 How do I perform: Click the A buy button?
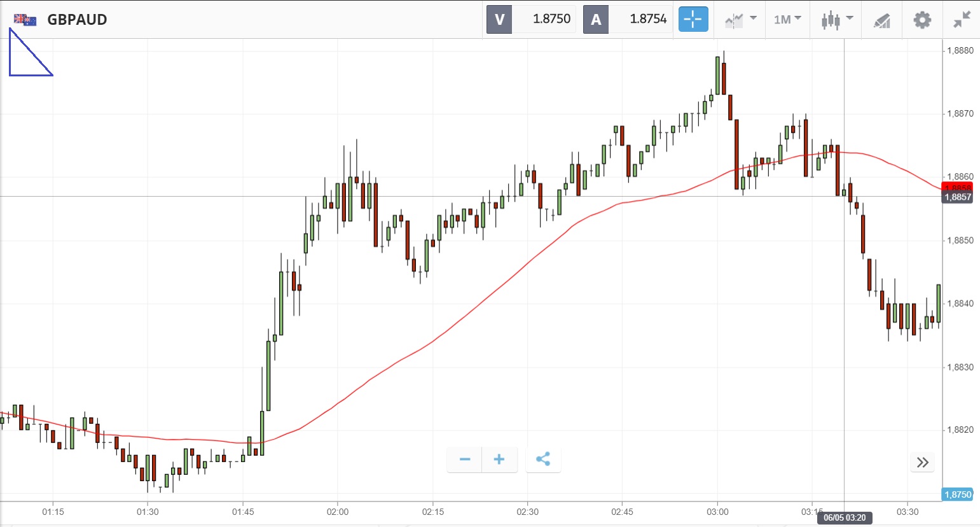[x=596, y=19]
